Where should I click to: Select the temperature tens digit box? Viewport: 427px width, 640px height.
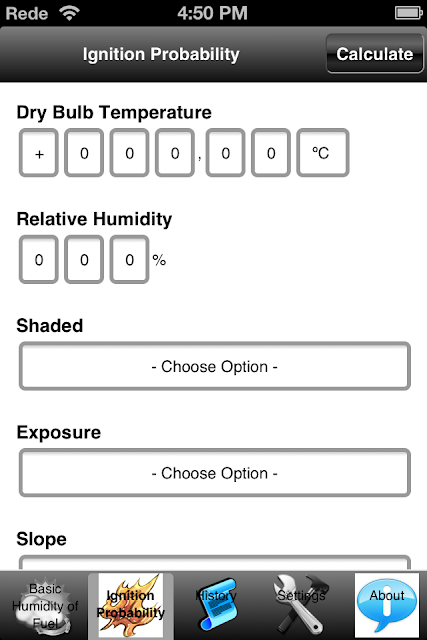pos(129,153)
